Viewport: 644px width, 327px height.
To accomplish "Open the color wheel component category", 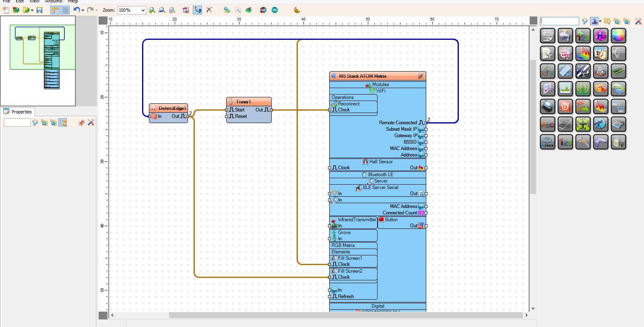I will [x=618, y=36].
